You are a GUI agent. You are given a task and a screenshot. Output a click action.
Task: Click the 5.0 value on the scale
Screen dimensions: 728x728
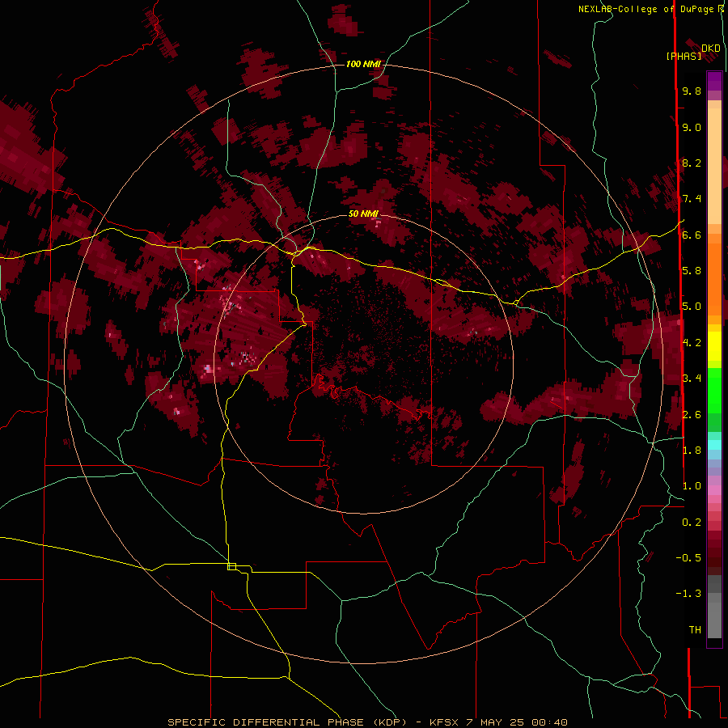(692, 307)
